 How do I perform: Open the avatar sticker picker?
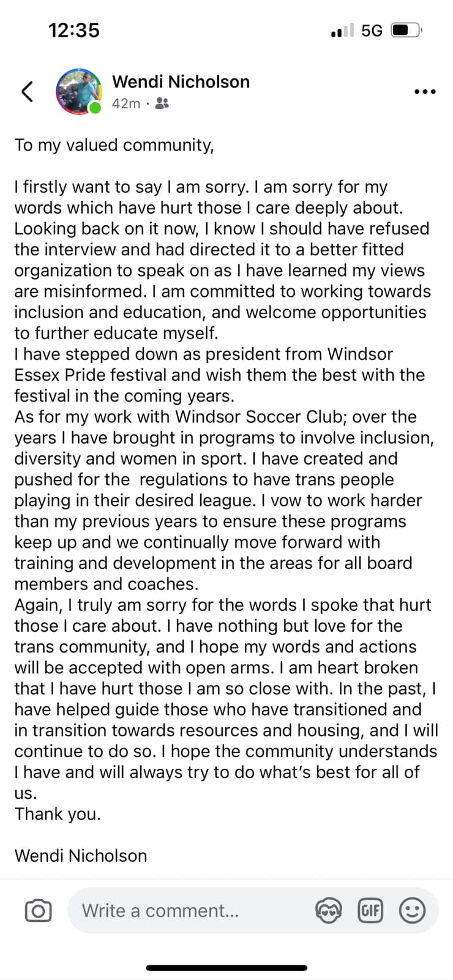(x=329, y=910)
